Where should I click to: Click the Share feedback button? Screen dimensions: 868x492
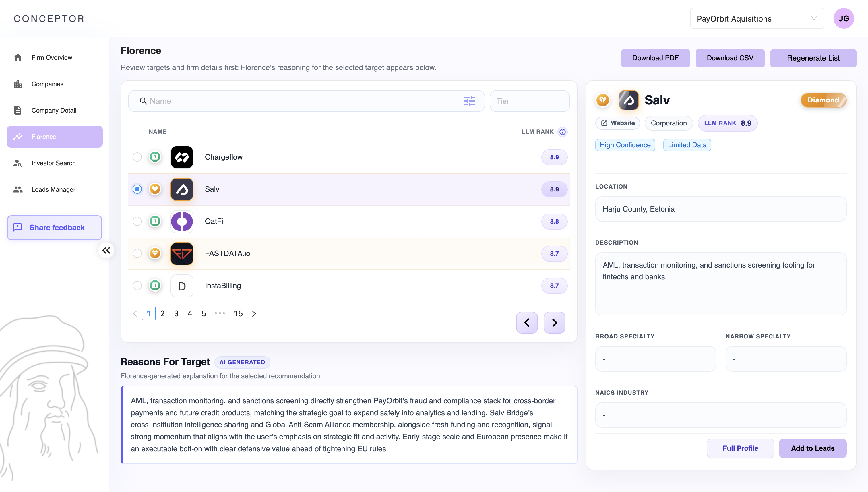(x=55, y=228)
